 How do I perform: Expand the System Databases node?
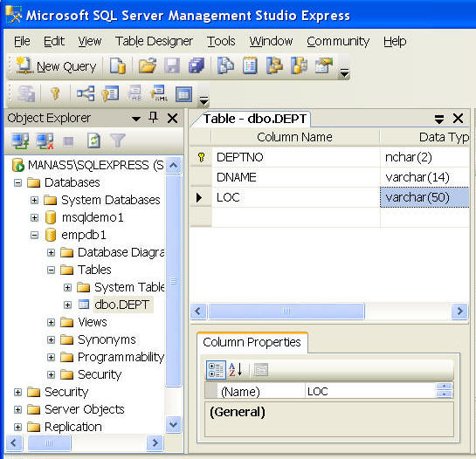click(34, 200)
